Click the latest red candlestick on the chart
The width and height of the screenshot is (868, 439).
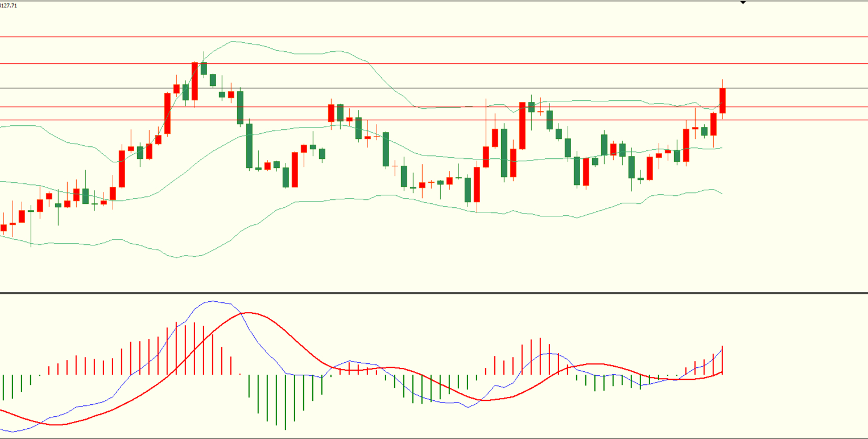click(x=722, y=100)
